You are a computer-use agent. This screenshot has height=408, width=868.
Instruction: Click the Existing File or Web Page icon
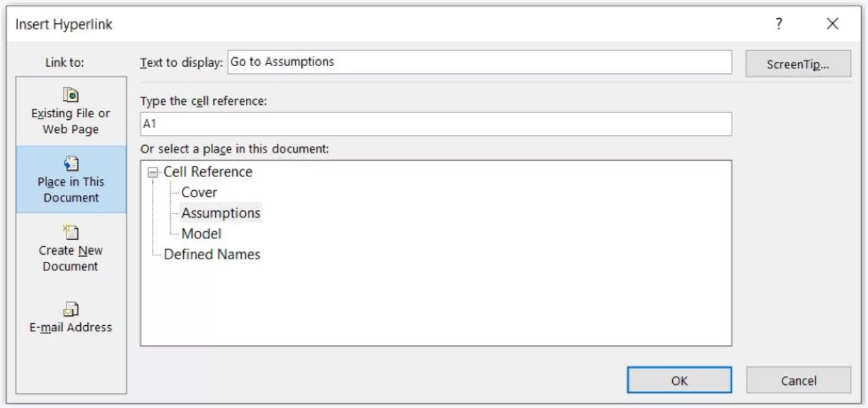pyautogui.click(x=71, y=95)
